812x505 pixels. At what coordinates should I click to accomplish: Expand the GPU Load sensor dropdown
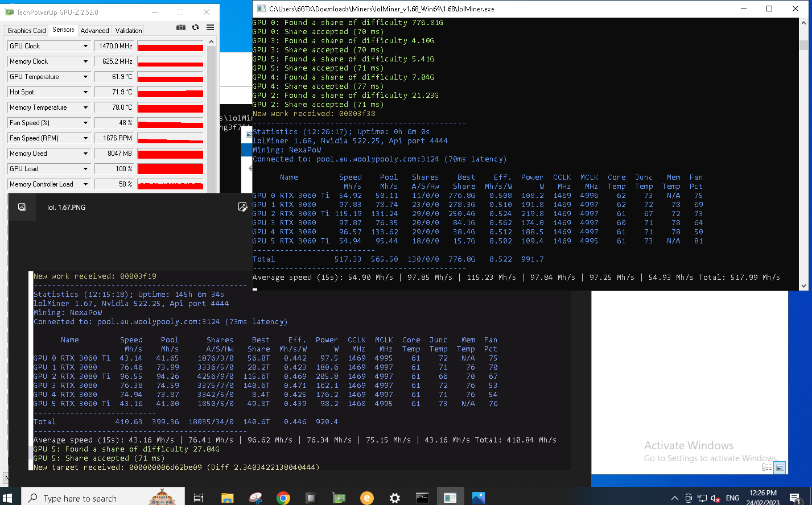point(86,169)
